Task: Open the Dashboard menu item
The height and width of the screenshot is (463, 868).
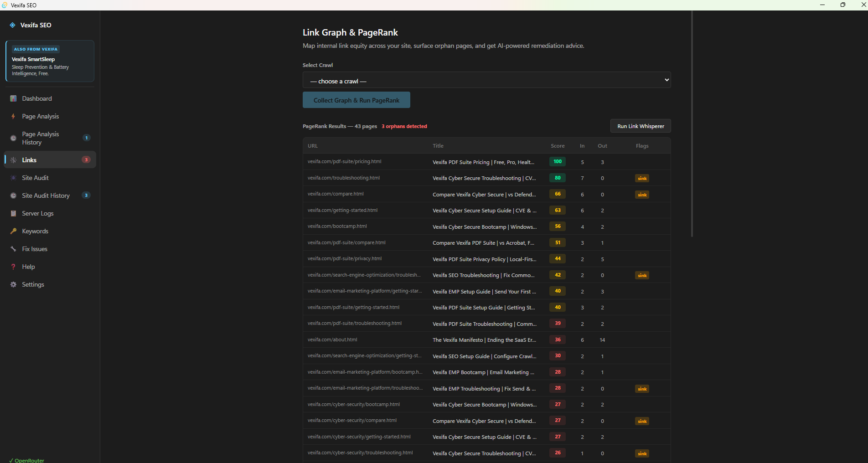Action: click(50, 98)
